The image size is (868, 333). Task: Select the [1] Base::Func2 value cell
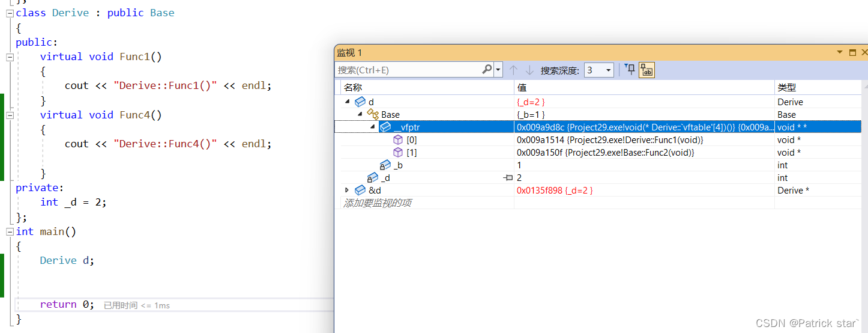[x=644, y=152]
